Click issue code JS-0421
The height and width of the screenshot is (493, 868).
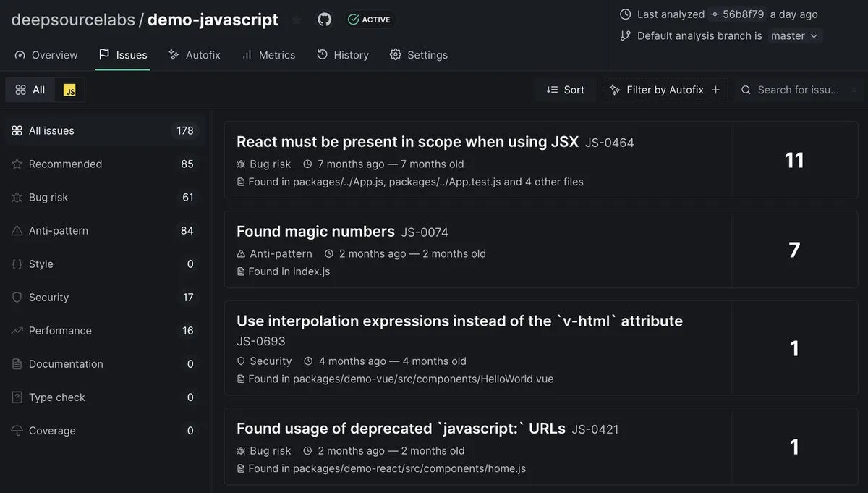pyautogui.click(x=595, y=429)
